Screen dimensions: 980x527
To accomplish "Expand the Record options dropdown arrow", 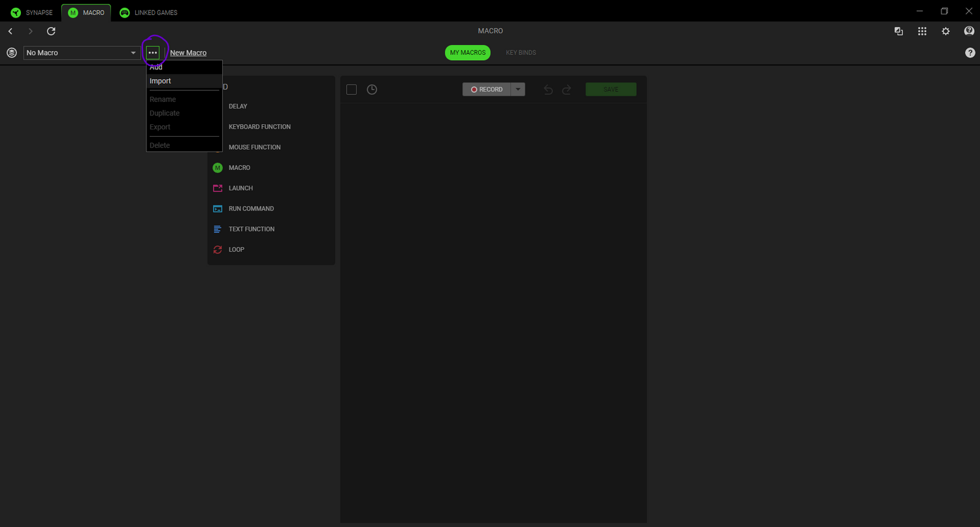I will pyautogui.click(x=517, y=90).
